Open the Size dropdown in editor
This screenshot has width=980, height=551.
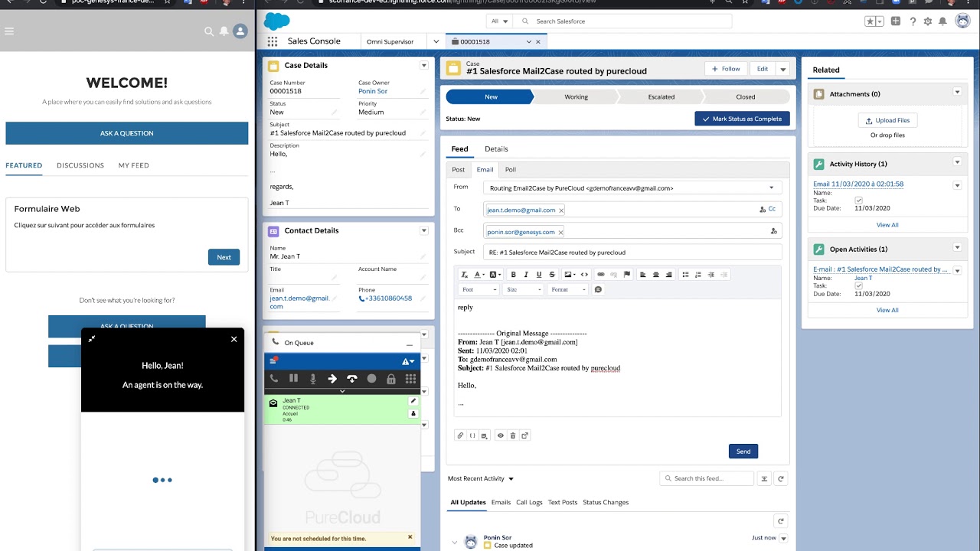524,289
